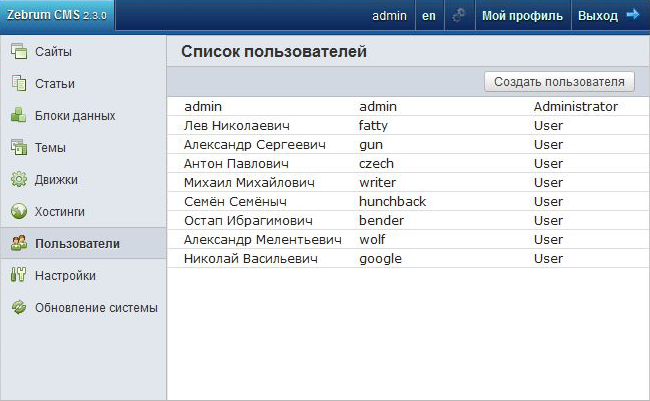This screenshot has height=401, width=650.
Task: Click the Пользователи people icon
Action: click(x=19, y=243)
